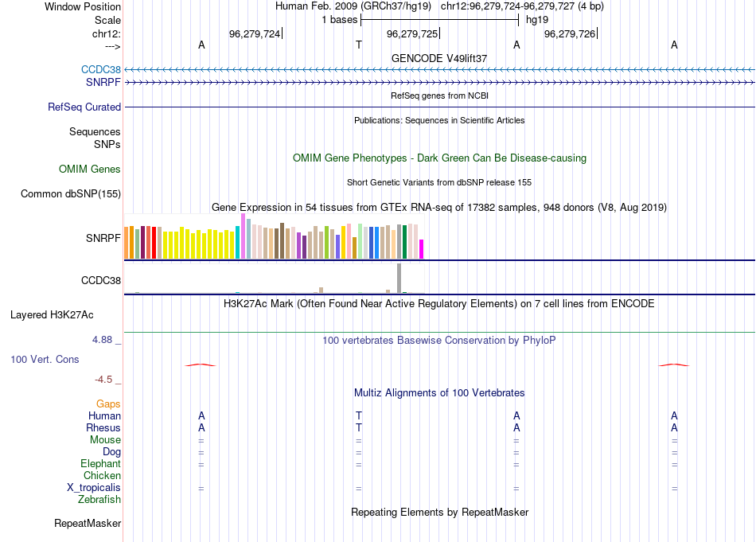756x542 pixels.
Task: Click the T base in the Human alignment row
Action: pos(359,415)
